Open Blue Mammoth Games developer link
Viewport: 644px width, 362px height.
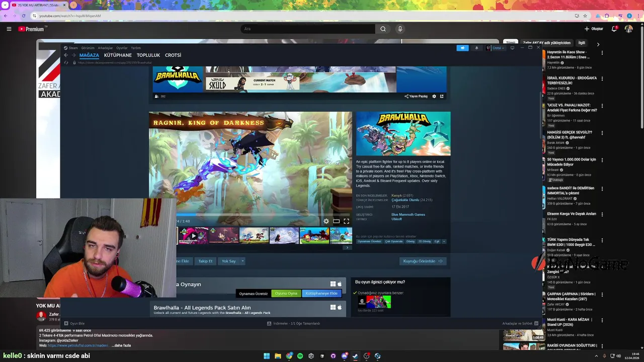[408, 215]
